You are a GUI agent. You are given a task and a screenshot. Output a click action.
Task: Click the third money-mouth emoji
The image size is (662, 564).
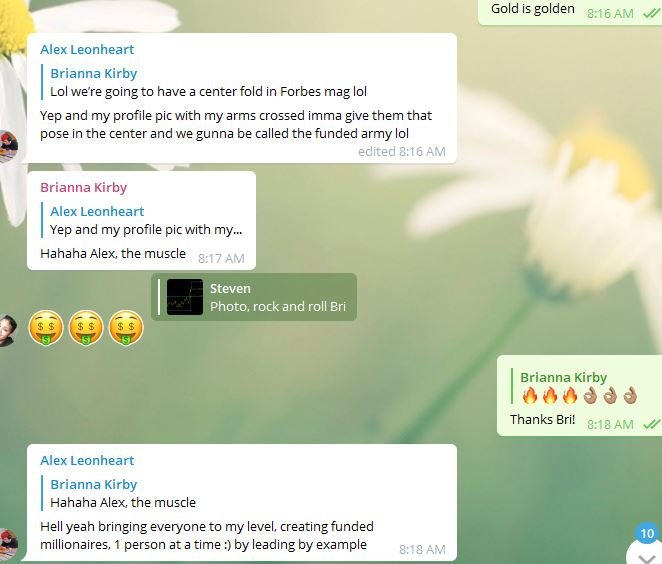tap(126, 328)
